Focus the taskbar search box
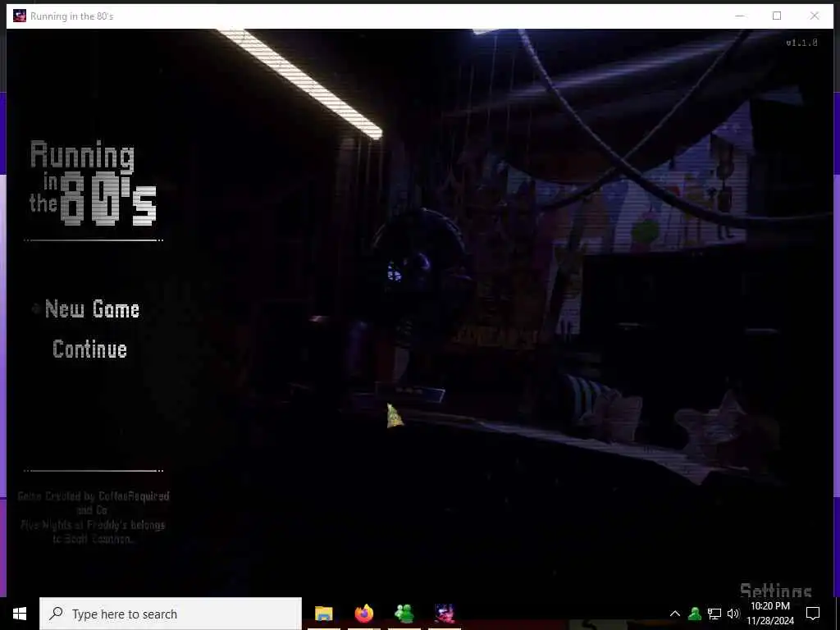This screenshot has height=630, width=840. click(171, 614)
